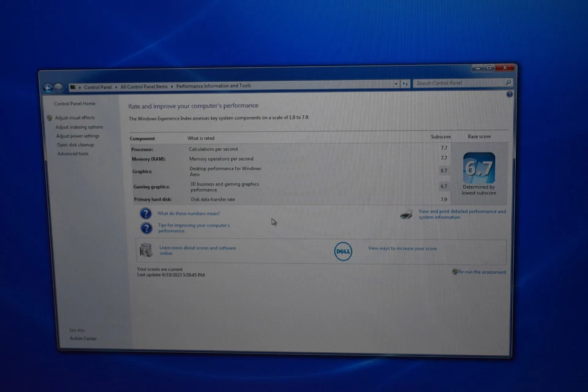Click the magnifier icon in the search box

tap(508, 82)
